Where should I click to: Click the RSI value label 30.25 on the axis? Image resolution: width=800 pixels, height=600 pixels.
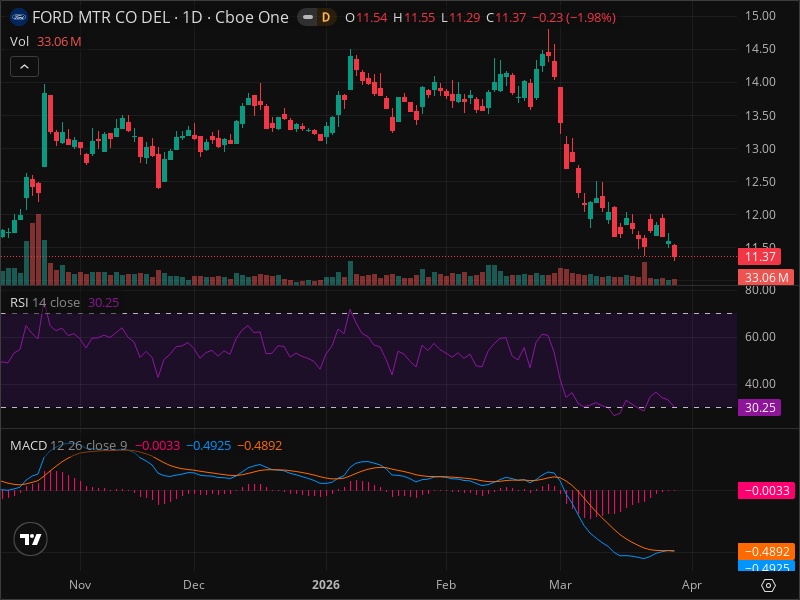[759, 408]
